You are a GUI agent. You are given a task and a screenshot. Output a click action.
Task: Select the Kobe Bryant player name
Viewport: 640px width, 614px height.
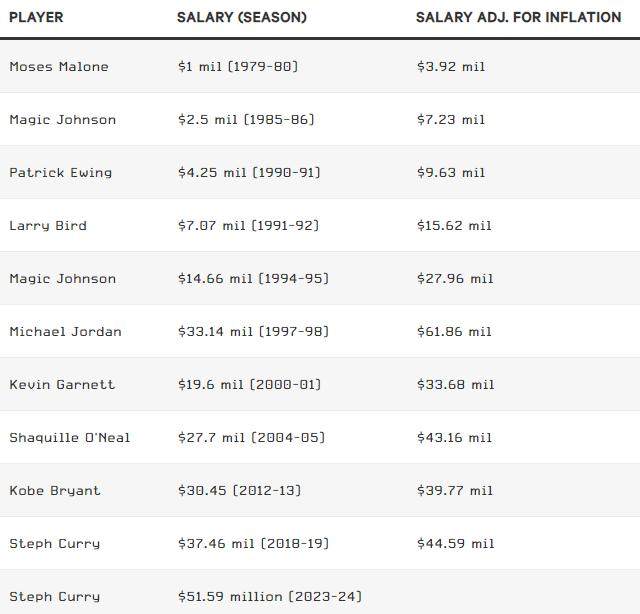(x=55, y=491)
